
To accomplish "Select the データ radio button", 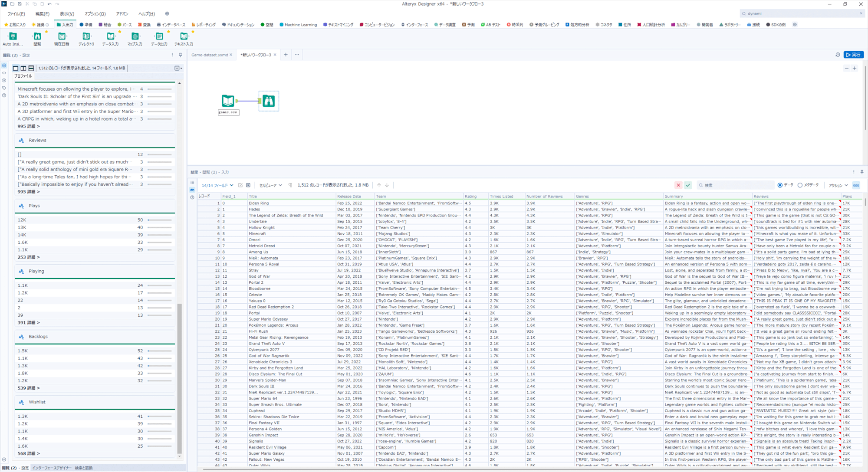I will click(x=780, y=185).
